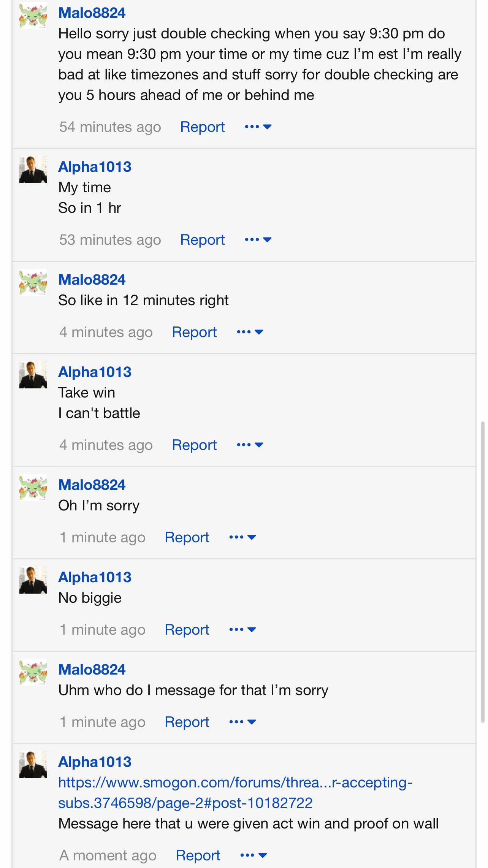Click Malo8824's avatar on 'Oh I'm sorry' comment

pyautogui.click(x=33, y=488)
